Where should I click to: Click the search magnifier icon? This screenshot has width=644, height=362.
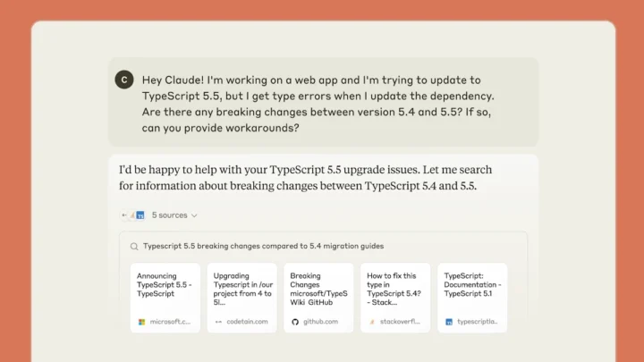pos(134,246)
